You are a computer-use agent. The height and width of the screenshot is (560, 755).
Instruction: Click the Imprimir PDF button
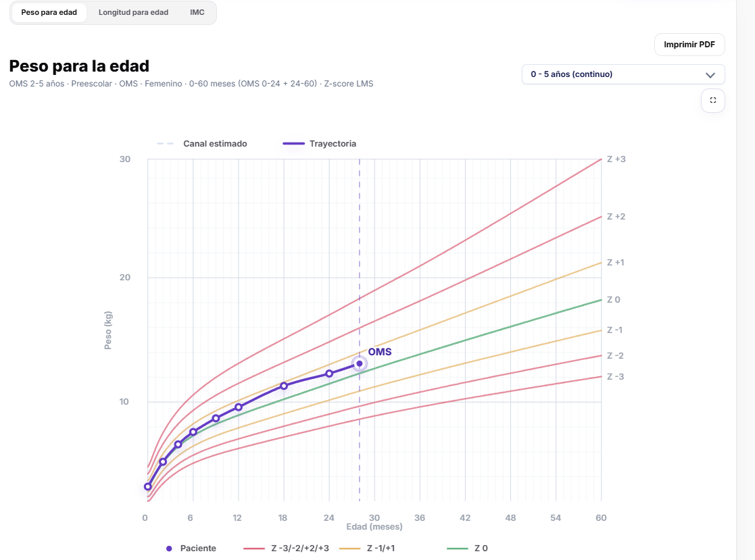pos(689,45)
